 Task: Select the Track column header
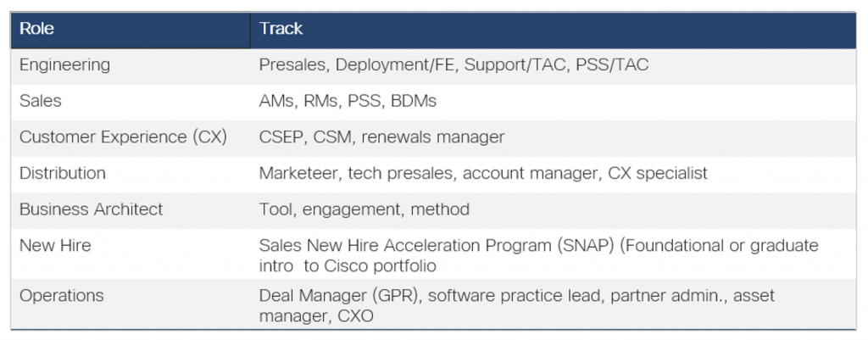pos(281,30)
